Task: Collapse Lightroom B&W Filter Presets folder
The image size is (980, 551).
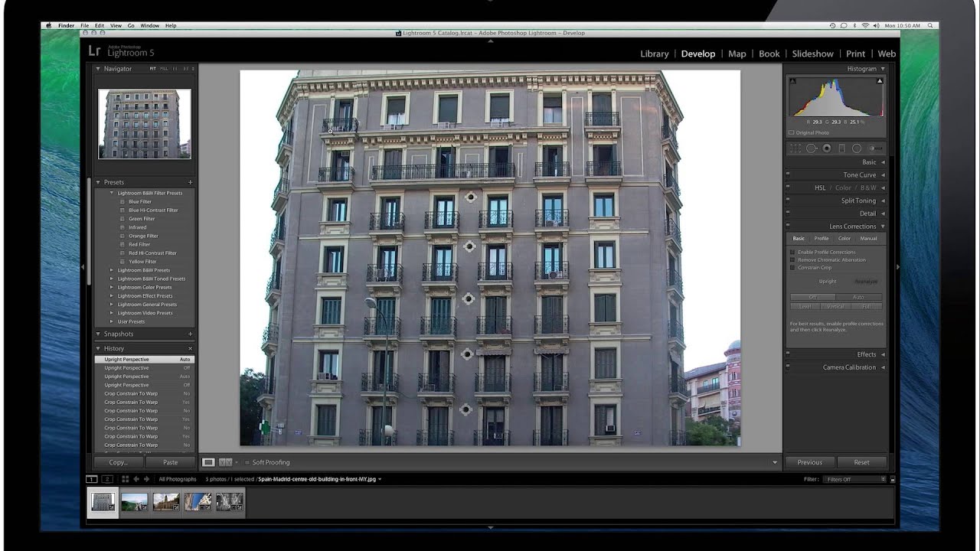Action: coord(112,193)
